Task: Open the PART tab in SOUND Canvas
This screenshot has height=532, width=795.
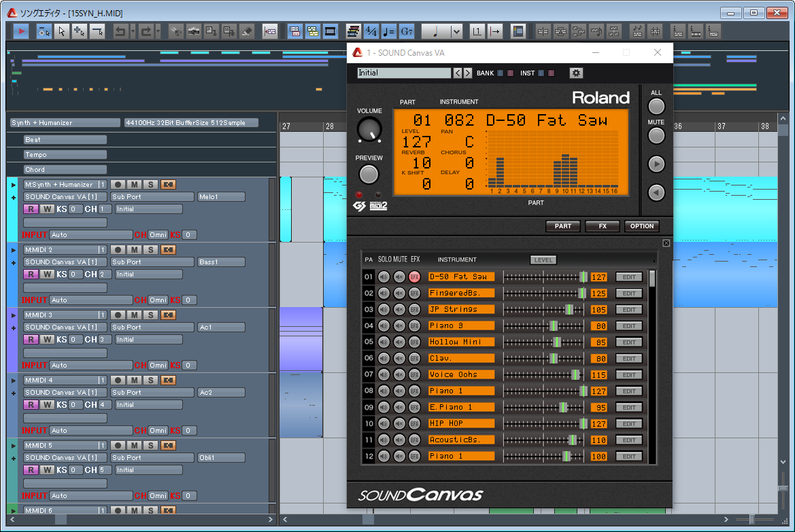Action: coord(562,226)
